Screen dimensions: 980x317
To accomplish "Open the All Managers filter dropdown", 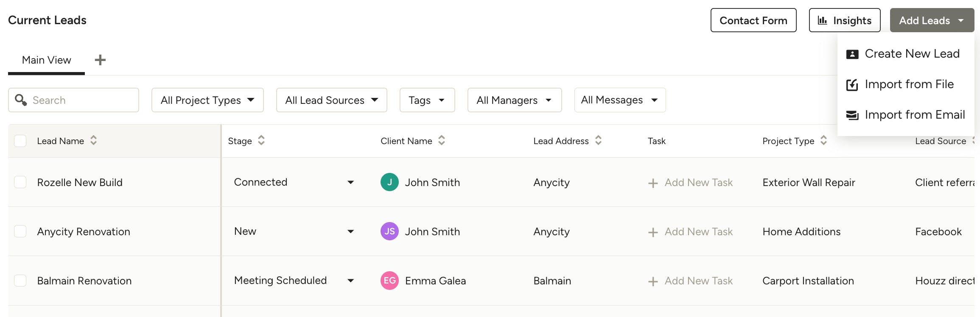I will pyautogui.click(x=515, y=100).
